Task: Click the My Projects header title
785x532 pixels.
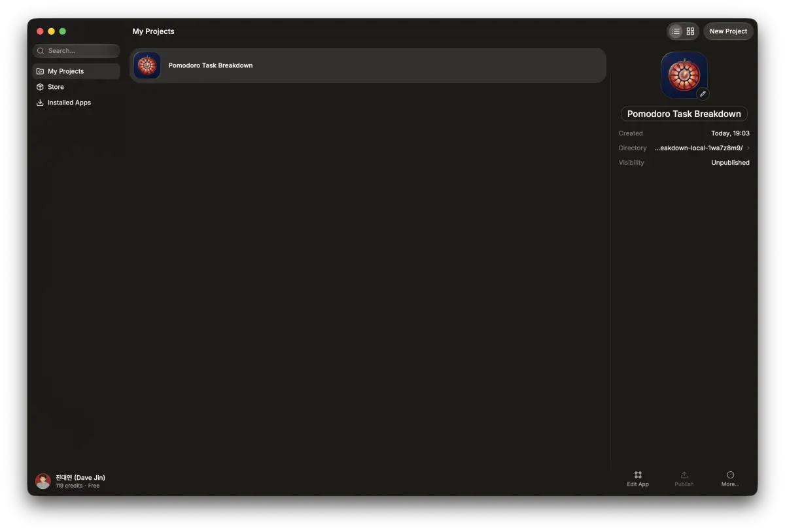Action: point(153,31)
